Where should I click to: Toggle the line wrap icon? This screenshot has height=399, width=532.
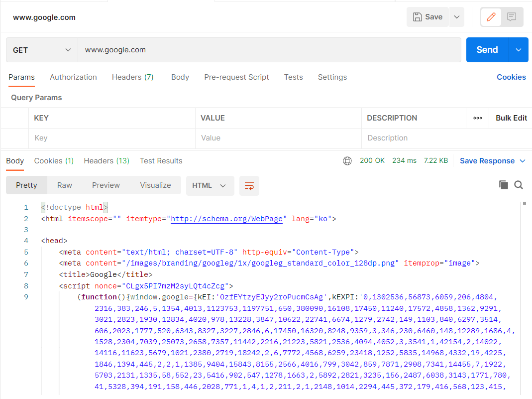tap(249, 186)
